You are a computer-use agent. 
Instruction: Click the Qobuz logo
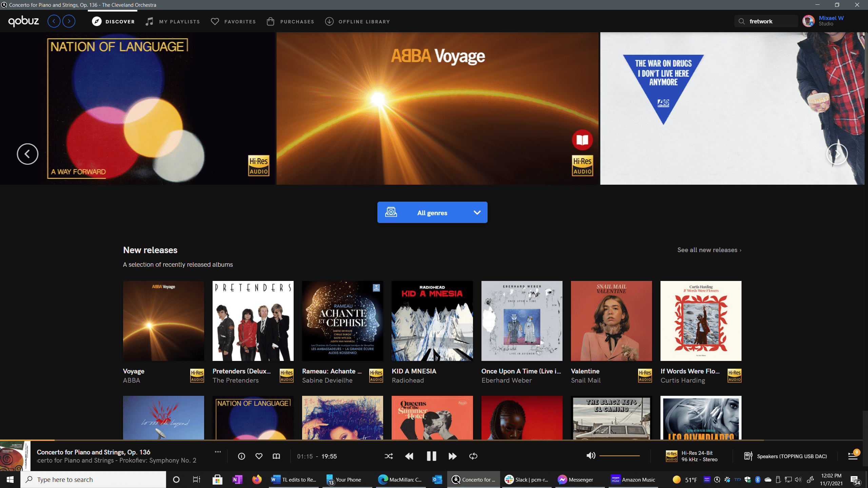click(23, 21)
